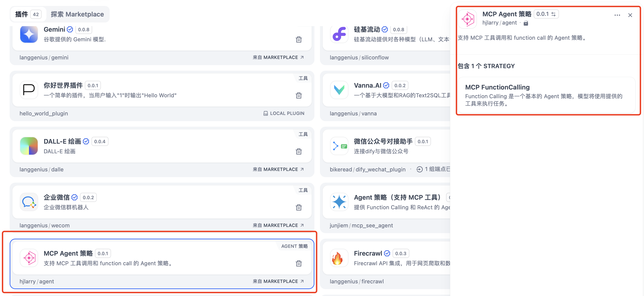This screenshot has width=644, height=296.
Task: Click the langgenius / gemini path text
Action: coord(44,57)
